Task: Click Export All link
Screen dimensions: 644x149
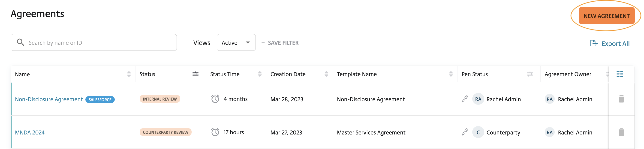Action: [610, 44]
